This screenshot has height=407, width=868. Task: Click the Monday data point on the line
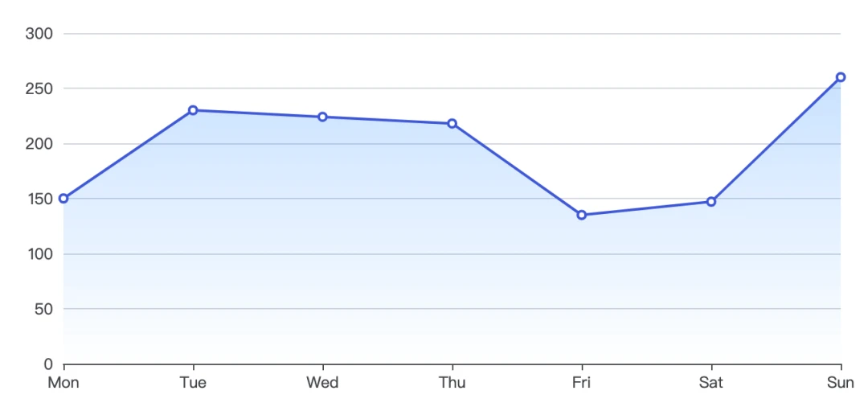63,199
